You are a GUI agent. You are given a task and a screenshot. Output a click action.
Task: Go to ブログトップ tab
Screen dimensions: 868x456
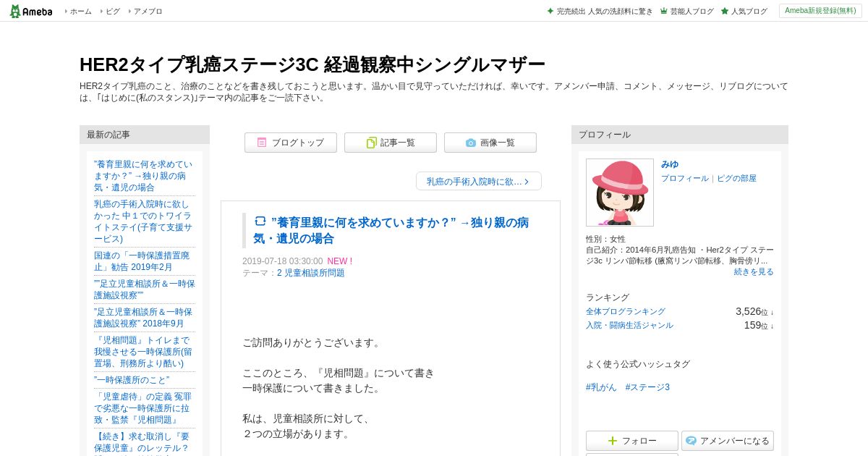tap(291, 143)
